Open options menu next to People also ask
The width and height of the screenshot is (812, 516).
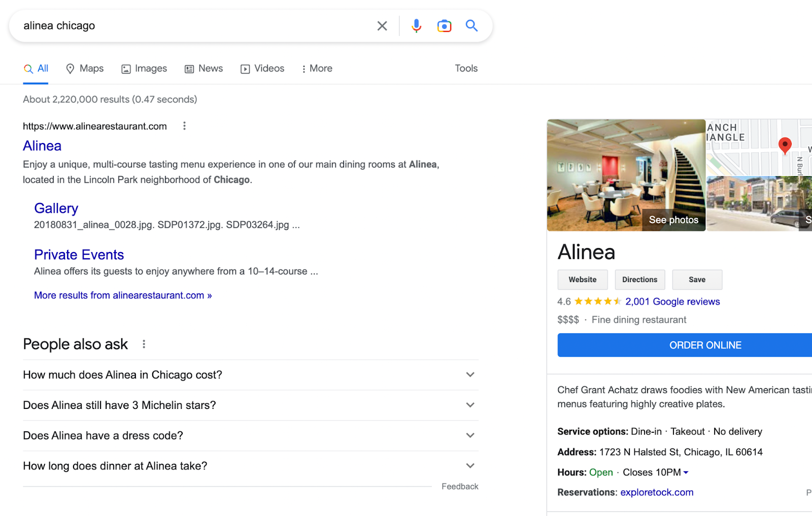point(144,344)
